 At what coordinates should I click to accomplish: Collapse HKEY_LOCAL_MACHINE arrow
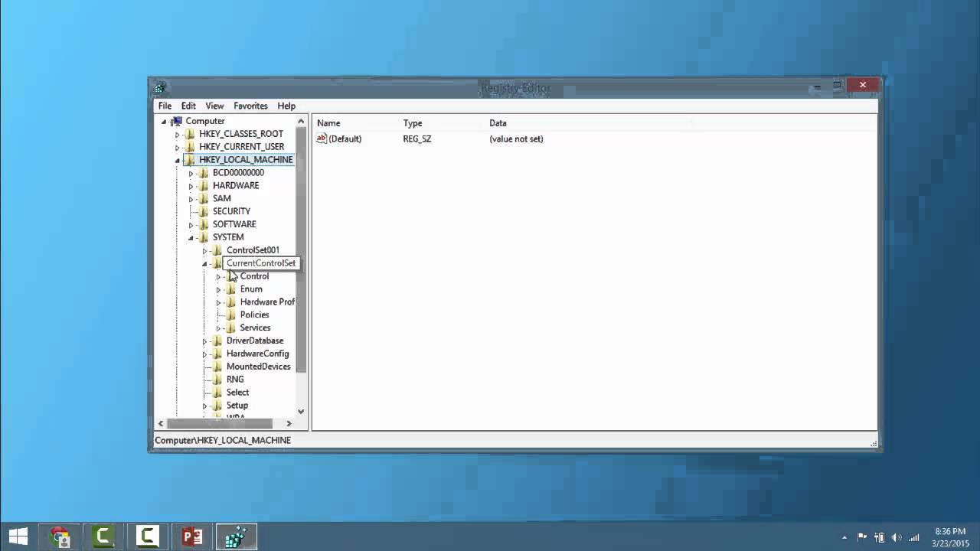coord(178,160)
